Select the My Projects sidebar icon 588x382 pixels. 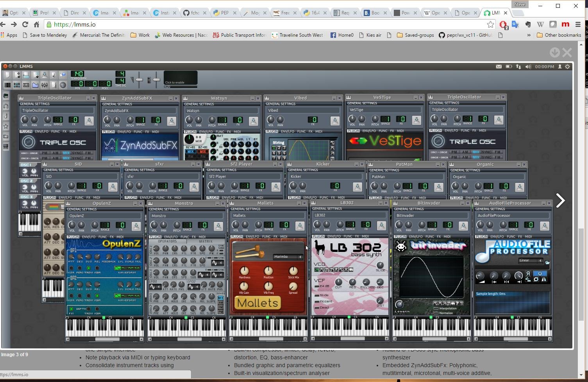[x=6, y=106]
